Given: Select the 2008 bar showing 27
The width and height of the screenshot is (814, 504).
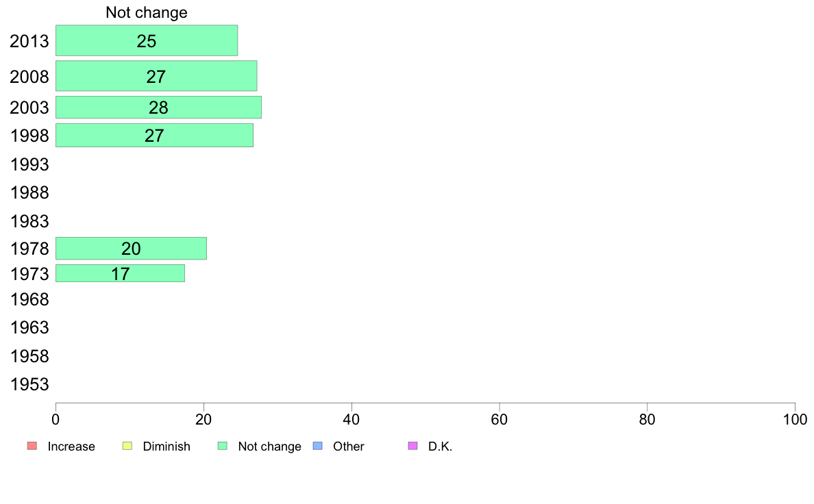Looking at the screenshot, I should coord(156,76).
